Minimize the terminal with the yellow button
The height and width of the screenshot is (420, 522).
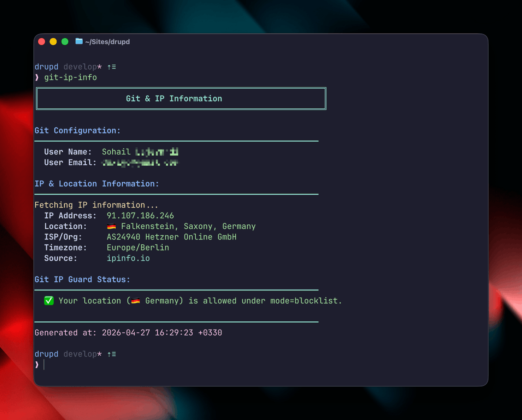53,42
